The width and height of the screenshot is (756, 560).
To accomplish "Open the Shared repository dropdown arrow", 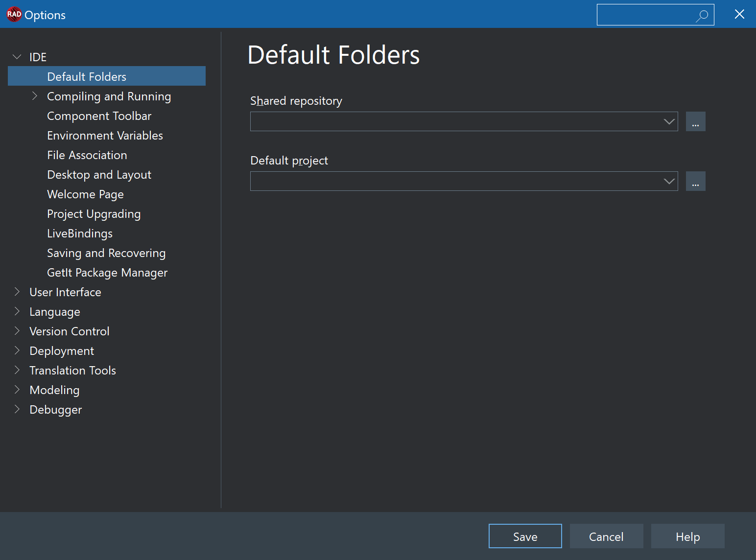I will pos(669,121).
